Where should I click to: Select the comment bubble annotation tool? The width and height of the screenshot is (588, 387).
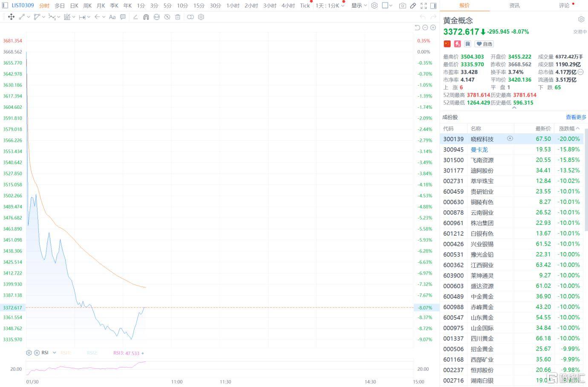[123, 17]
